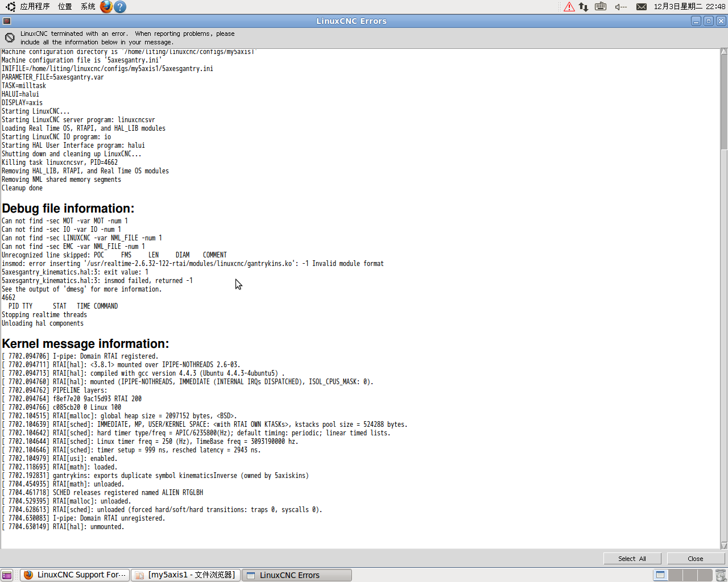This screenshot has width=728, height=582.
Task: Click the line 'Can not find -sec LINUXCNC -var NML_FILE -num 1'
Action: point(82,238)
